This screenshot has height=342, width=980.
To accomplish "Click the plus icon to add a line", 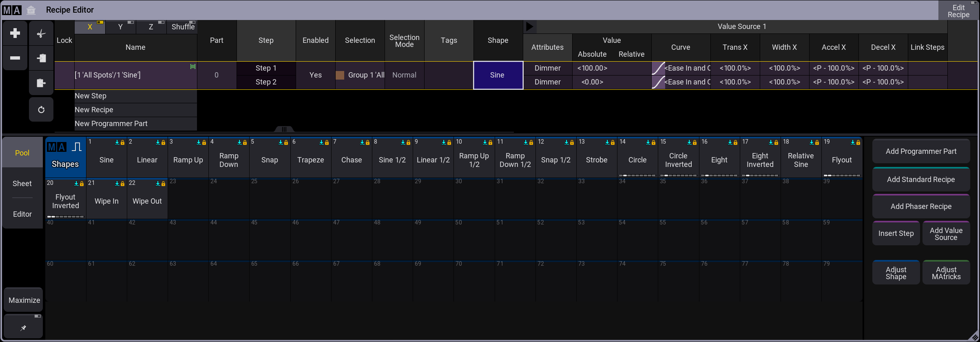I will tap(15, 33).
